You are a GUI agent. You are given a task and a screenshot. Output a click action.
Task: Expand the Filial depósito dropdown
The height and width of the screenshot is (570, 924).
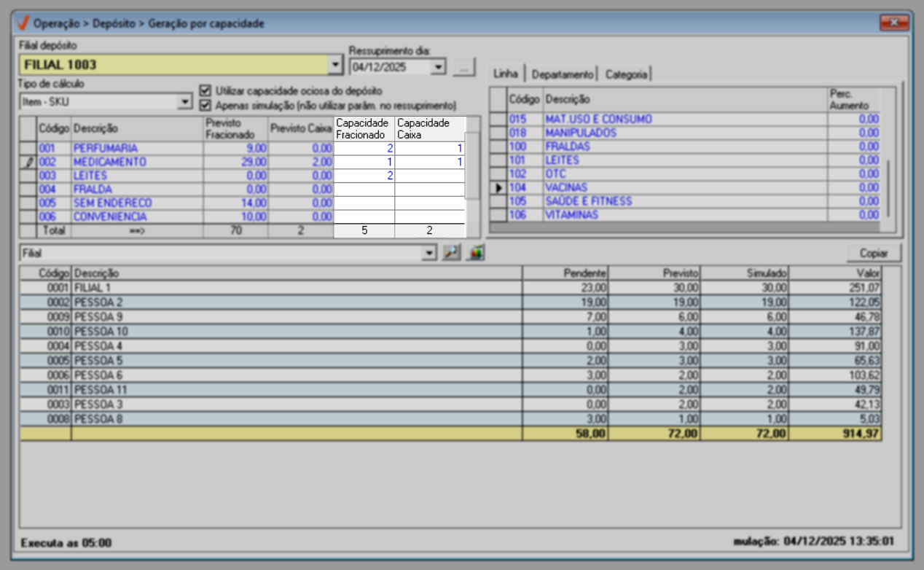click(x=335, y=65)
